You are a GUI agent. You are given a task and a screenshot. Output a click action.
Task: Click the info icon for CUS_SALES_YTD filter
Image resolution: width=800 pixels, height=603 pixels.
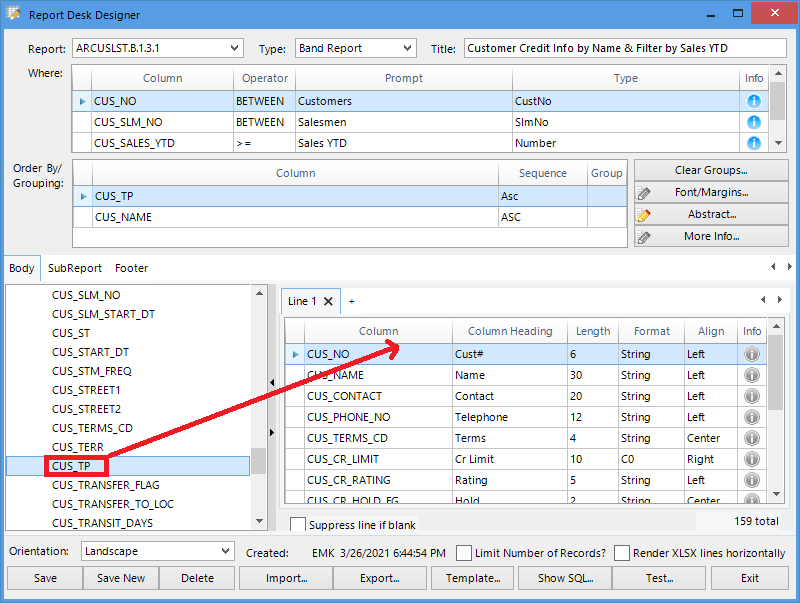[x=753, y=143]
